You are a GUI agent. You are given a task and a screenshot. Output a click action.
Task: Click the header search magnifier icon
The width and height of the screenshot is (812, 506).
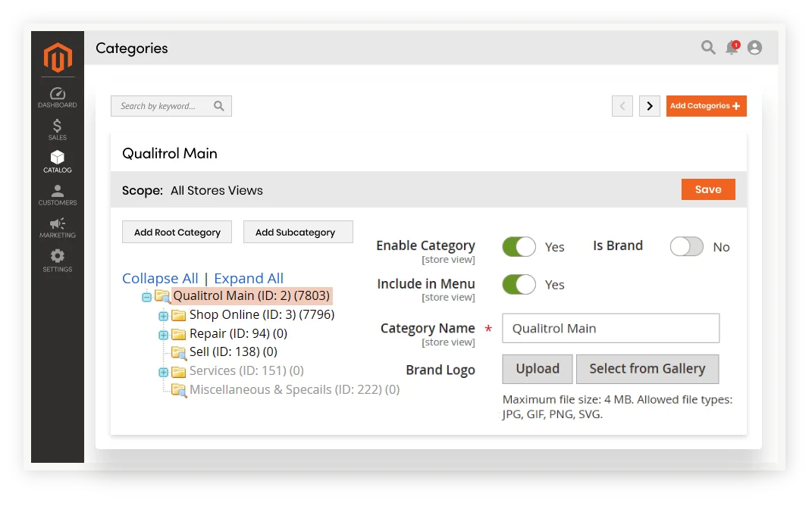708,48
